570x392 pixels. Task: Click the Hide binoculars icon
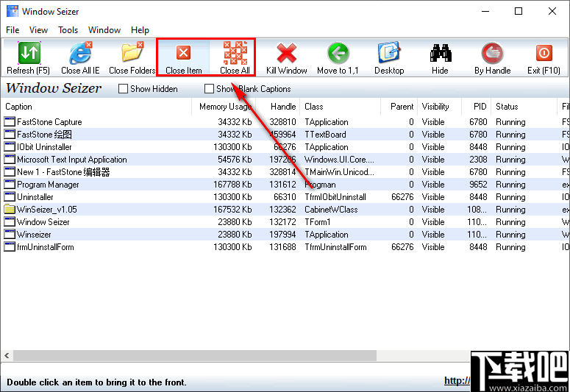tap(441, 53)
